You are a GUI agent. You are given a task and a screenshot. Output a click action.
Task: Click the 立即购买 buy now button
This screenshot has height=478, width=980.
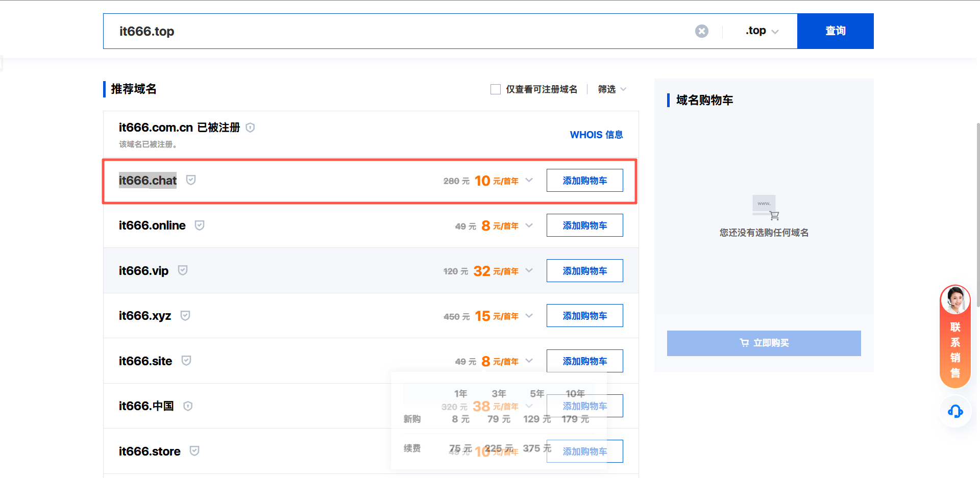pyautogui.click(x=764, y=343)
